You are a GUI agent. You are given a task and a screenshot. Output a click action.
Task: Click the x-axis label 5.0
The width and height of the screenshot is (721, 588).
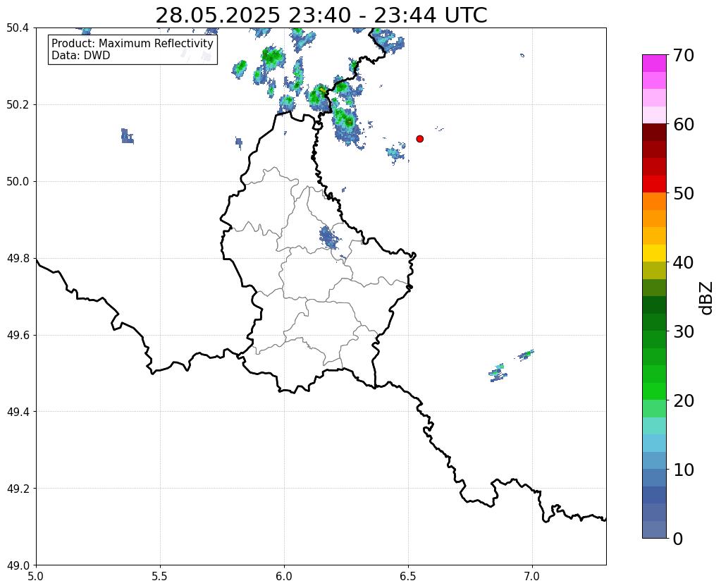pos(36,576)
